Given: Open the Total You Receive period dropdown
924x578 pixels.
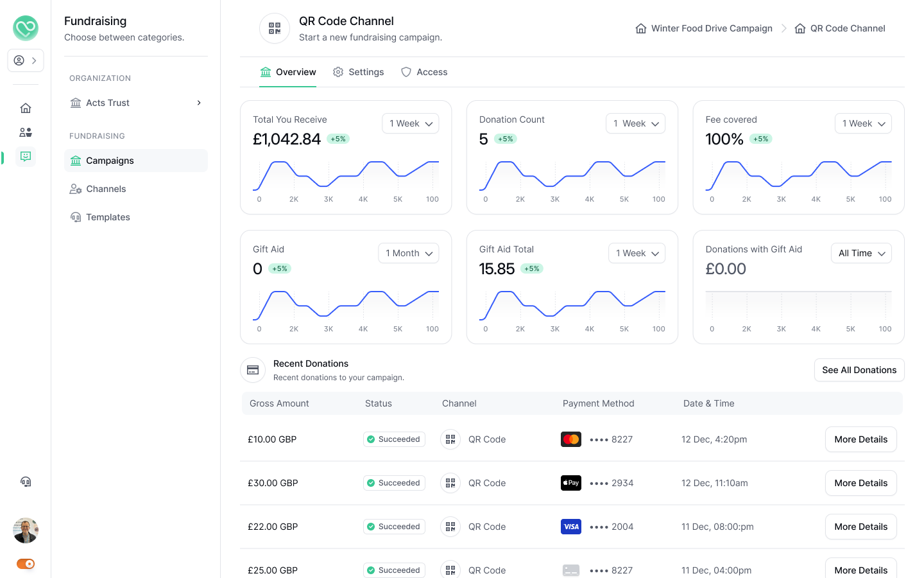Looking at the screenshot, I should tap(411, 123).
